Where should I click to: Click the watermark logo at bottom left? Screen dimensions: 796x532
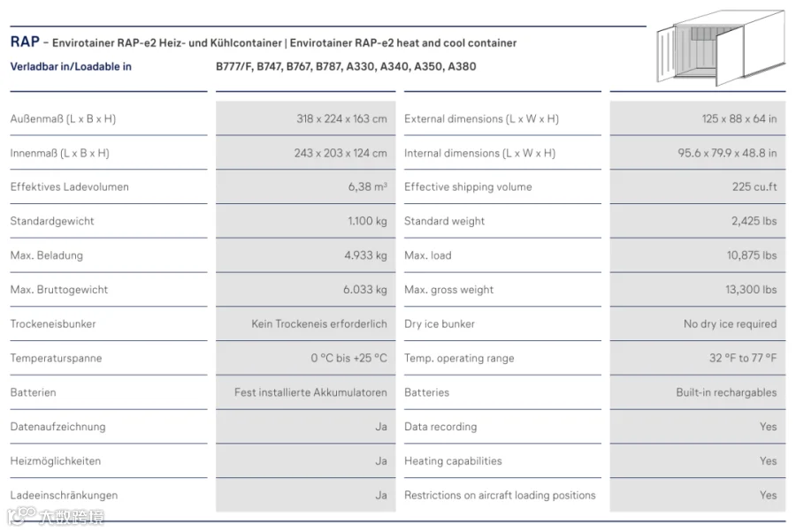click(56, 516)
